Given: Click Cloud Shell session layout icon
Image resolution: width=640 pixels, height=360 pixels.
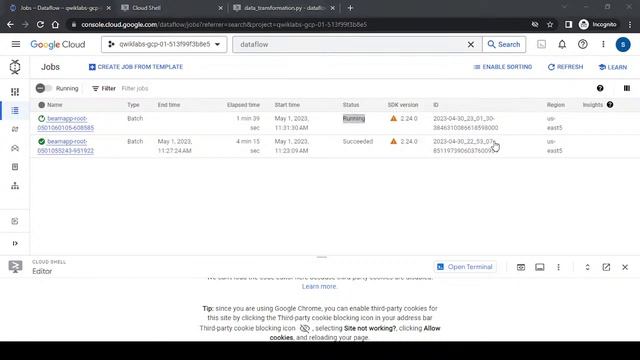Looking at the screenshot, I should (x=540, y=267).
